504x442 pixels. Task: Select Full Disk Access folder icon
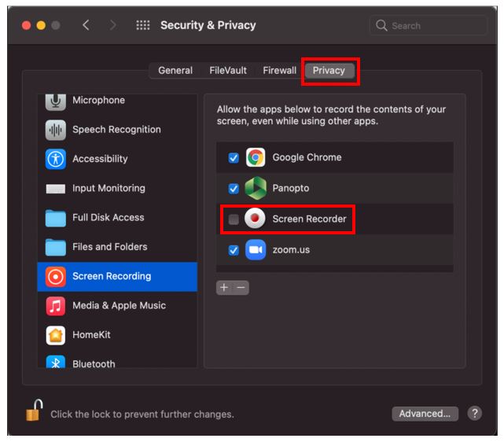click(x=56, y=218)
